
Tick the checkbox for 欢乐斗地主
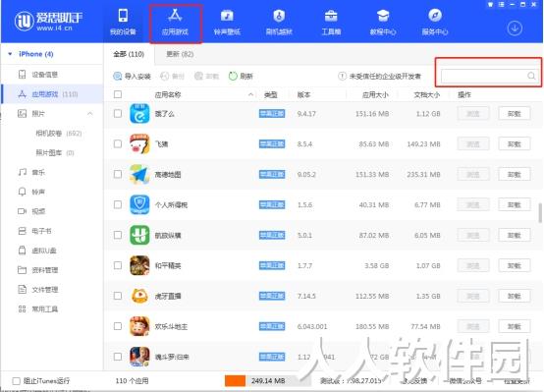tap(118, 326)
